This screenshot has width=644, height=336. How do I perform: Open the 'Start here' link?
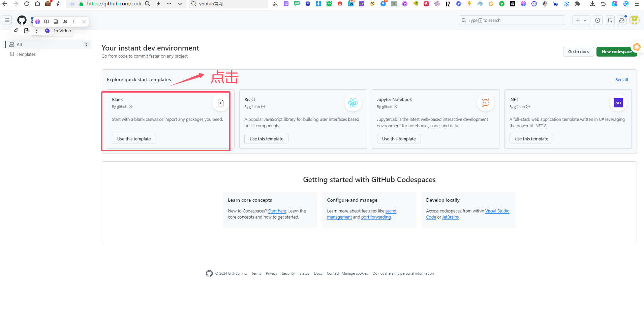(x=277, y=211)
